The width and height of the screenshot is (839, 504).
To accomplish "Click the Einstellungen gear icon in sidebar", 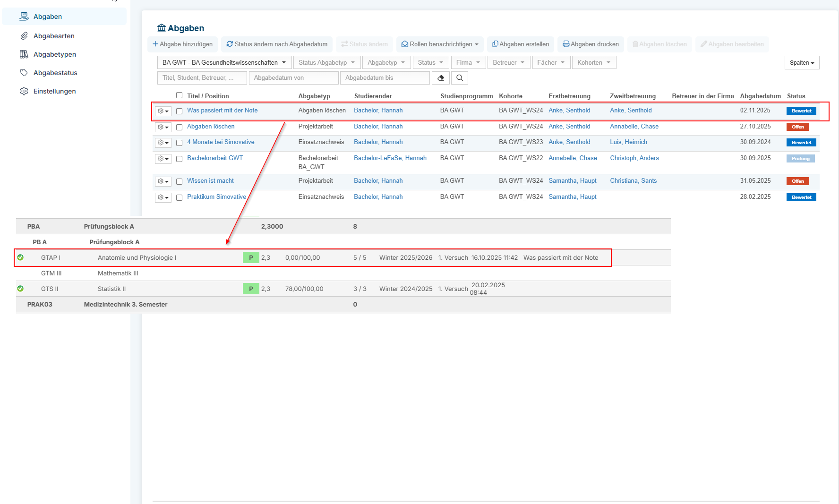I will pyautogui.click(x=24, y=91).
